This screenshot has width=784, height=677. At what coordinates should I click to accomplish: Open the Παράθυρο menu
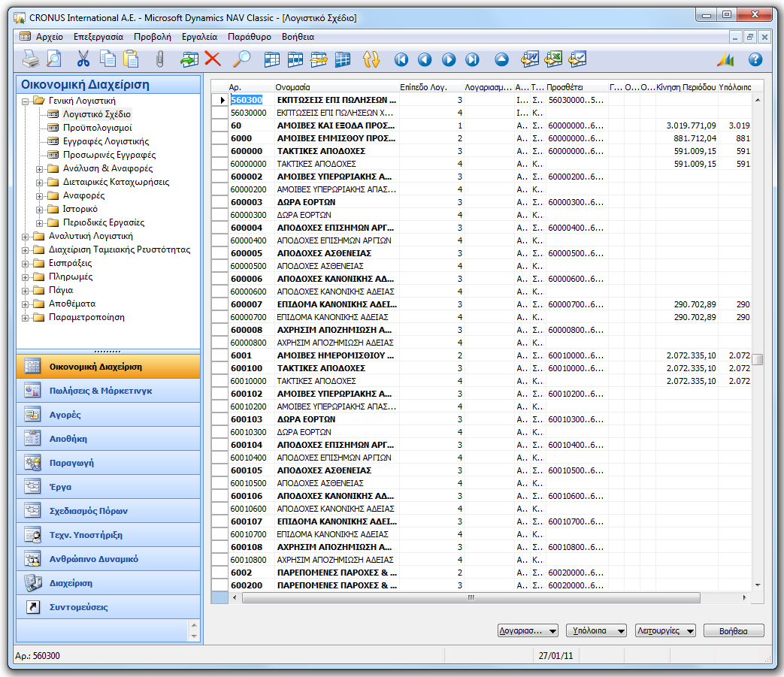coord(250,37)
